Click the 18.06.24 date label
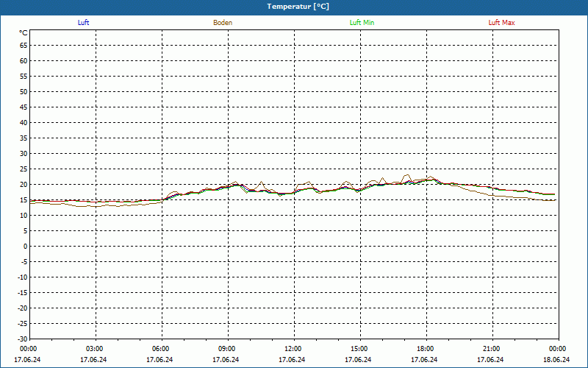This screenshot has height=368, width=588. (556, 360)
